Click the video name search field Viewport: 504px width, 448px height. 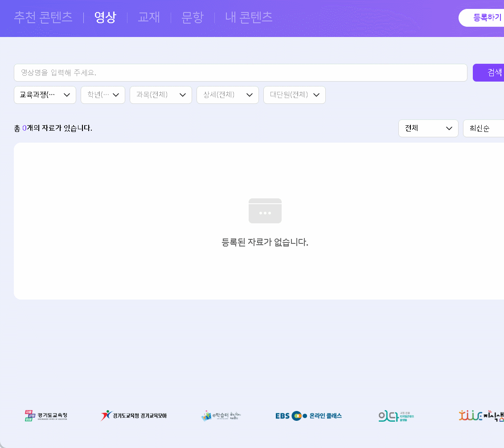pos(240,73)
